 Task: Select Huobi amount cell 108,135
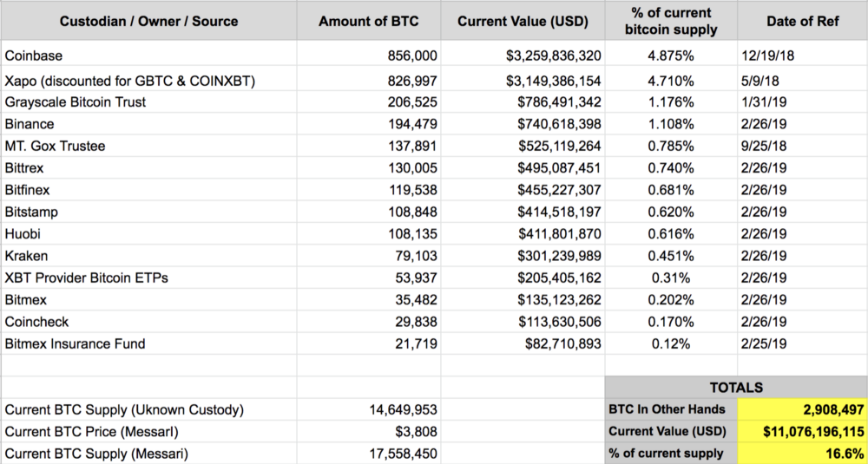369,234
